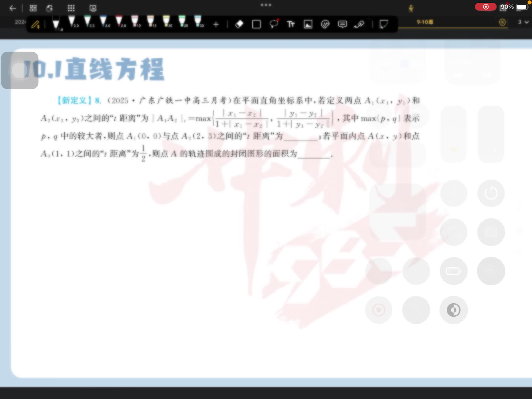The width and height of the screenshot is (532, 399).
Task: Toggle read-only mode icon
Action: (93, 8)
